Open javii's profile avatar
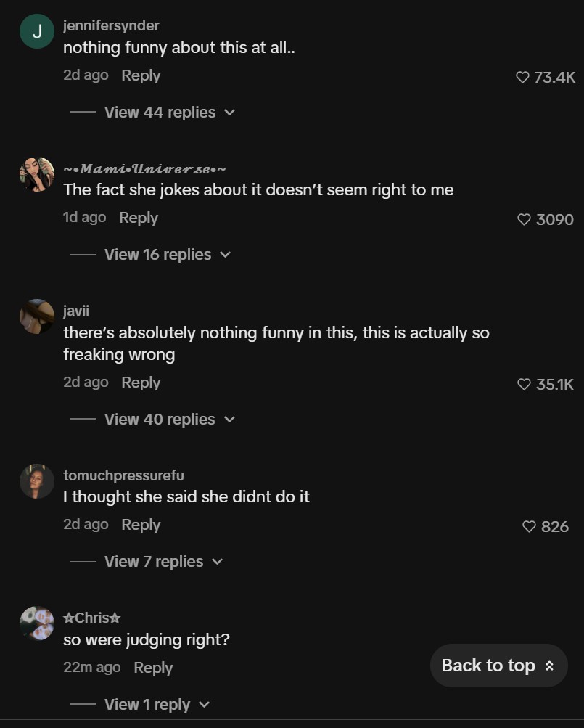The height and width of the screenshot is (728, 584). point(37,316)
